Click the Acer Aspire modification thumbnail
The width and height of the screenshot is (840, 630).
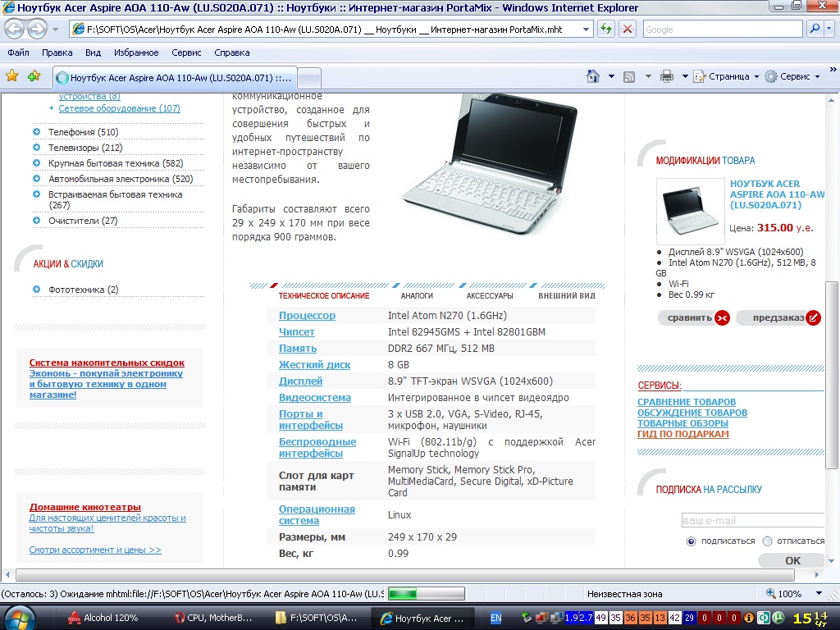[691, 211]
